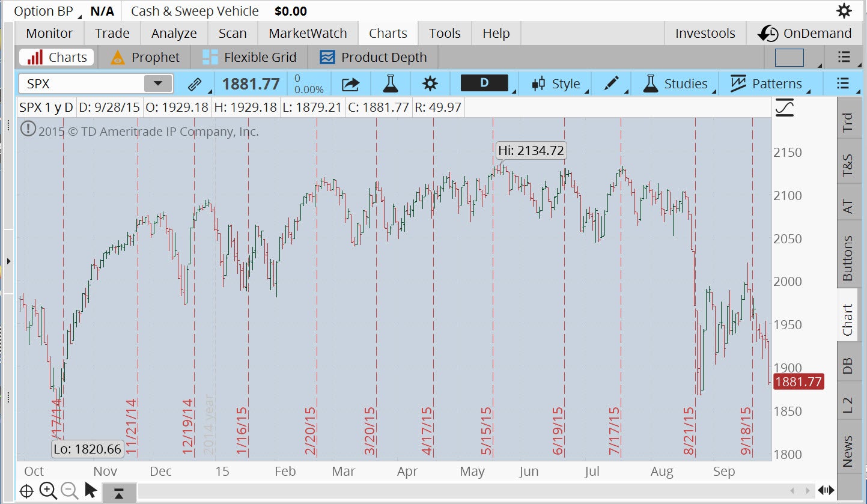Open chart settings gear icon
This screenshot has height=504, width=867.
430,83
